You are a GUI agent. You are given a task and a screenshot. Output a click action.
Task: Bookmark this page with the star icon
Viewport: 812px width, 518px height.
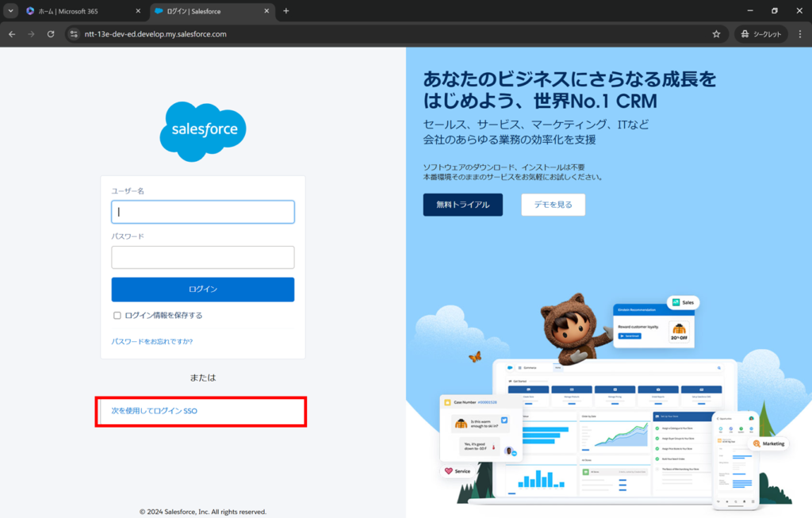pyautogui.click(x=716, y=34)
